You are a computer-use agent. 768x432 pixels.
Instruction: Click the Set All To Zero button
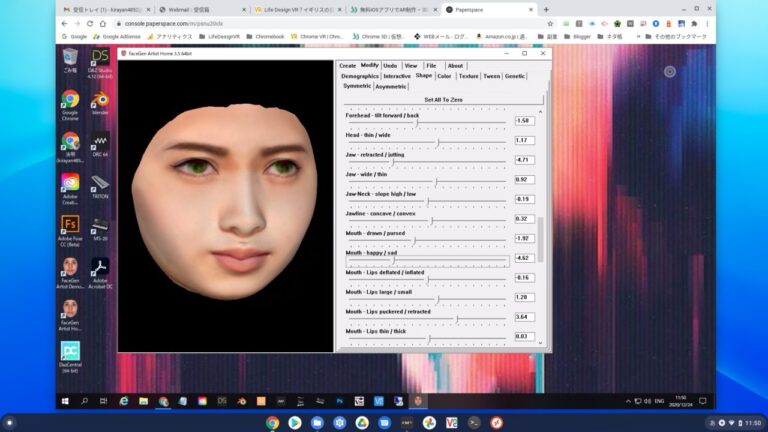tap(443, 99)
